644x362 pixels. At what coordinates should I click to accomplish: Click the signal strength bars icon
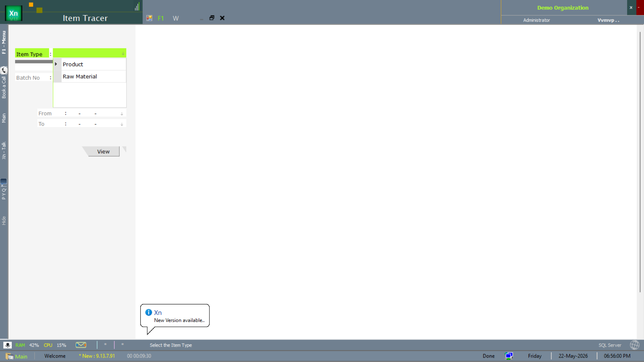137,7
